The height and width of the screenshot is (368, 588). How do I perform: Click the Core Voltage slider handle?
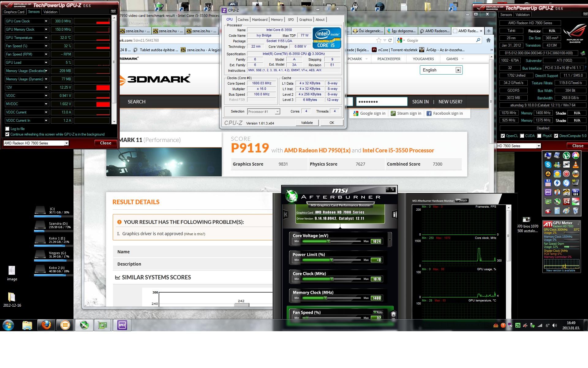click(329, 241)
